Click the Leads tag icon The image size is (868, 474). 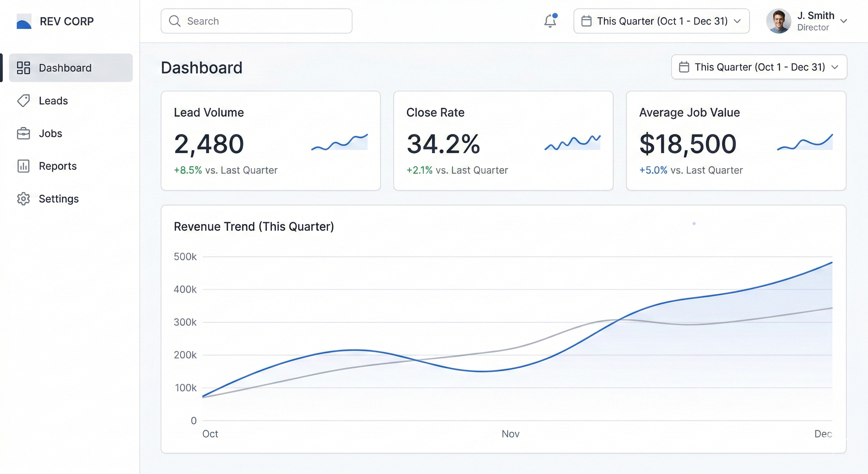tap(24, 101)
